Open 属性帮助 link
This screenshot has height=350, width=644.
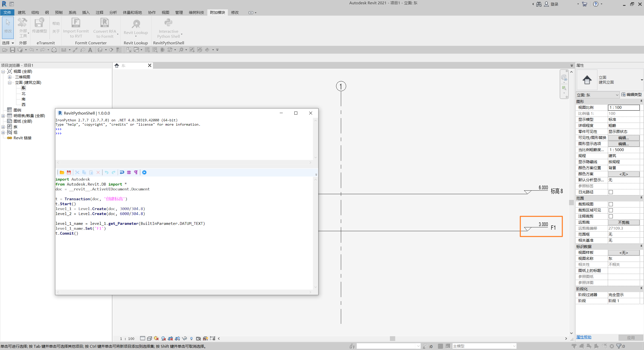(584, 337)
